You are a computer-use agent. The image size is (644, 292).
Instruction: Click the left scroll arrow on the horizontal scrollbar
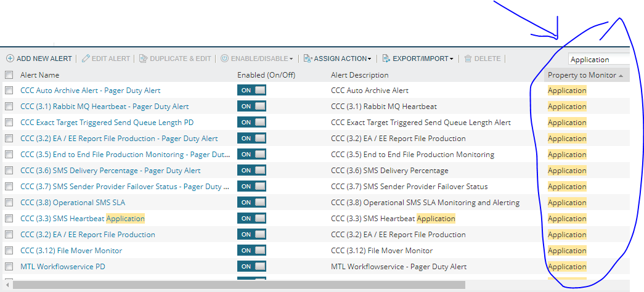coord(7,285)
